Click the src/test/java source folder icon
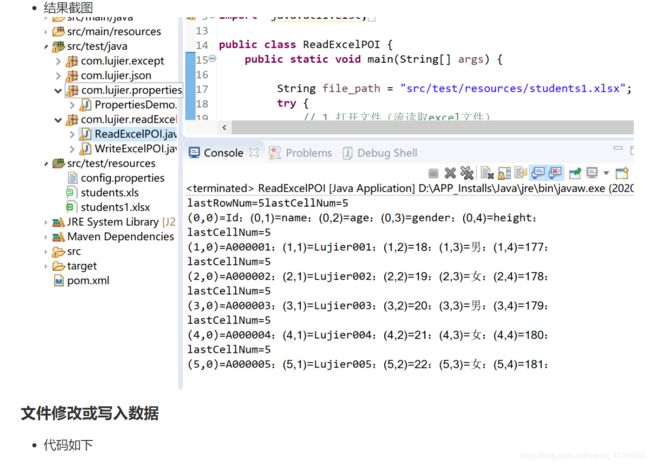 58,46
